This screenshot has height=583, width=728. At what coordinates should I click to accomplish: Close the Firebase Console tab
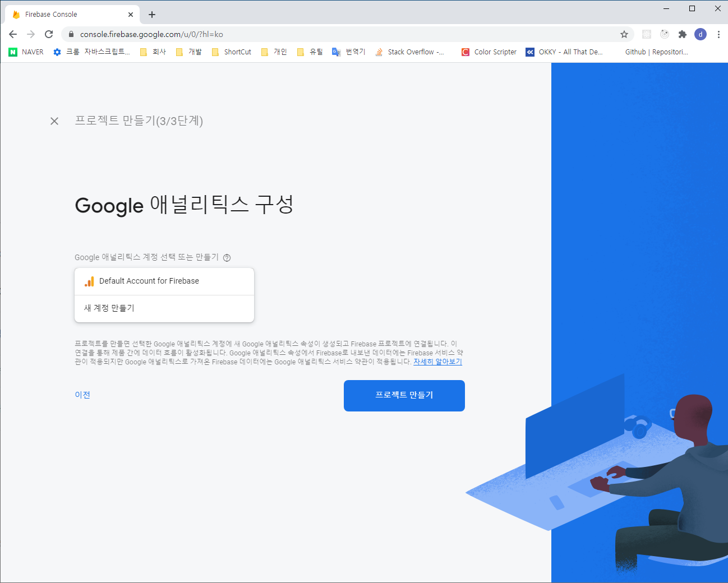point(131,15)
